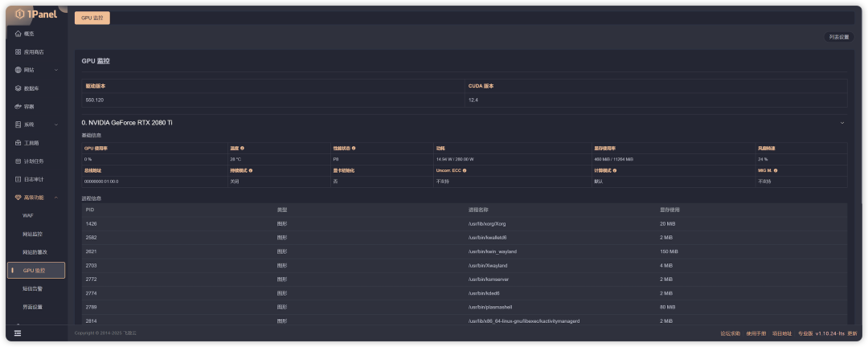
Task: Collapse the NVIDIA GeForce RTX 2080 Ti panel chevron
Action: (842, 122)
